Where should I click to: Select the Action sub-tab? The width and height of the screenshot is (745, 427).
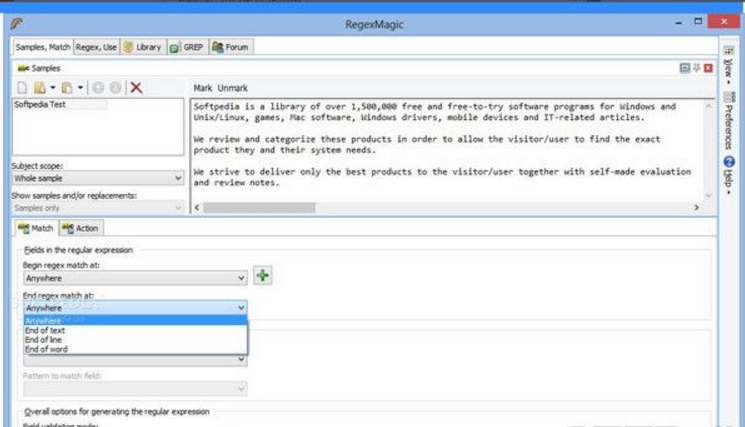pyautogui.click(x=81, y=228)
